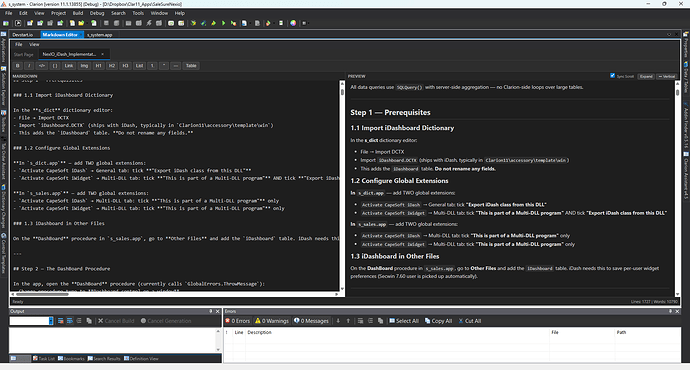This screenshot has width=690, height=370.
Task: Open the Properties side panel
Action: click(x=686, y=45)
